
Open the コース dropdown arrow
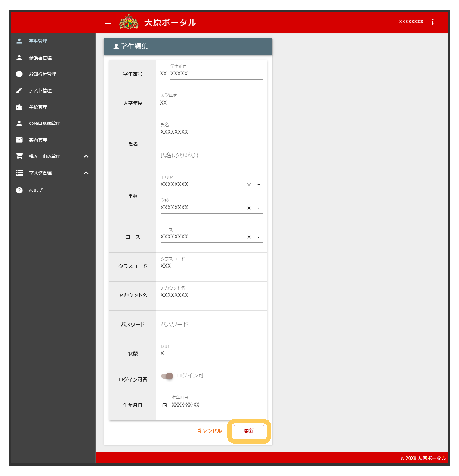click(x=259, y=237)
